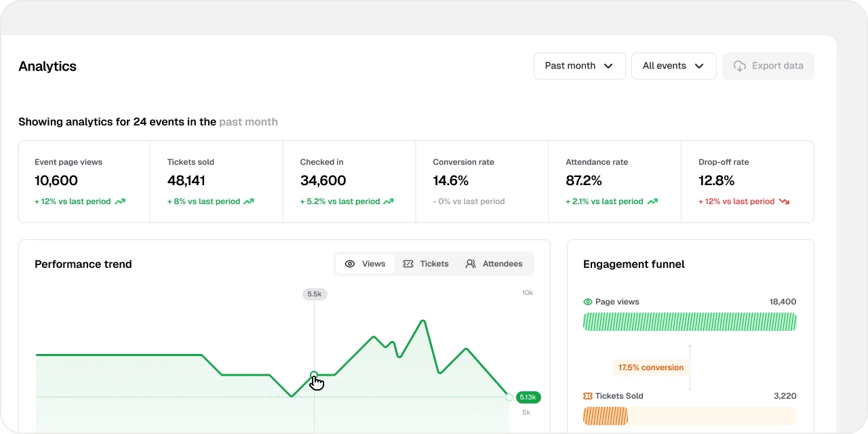Click the people icon on the Attendees tab

coord(471,264)
